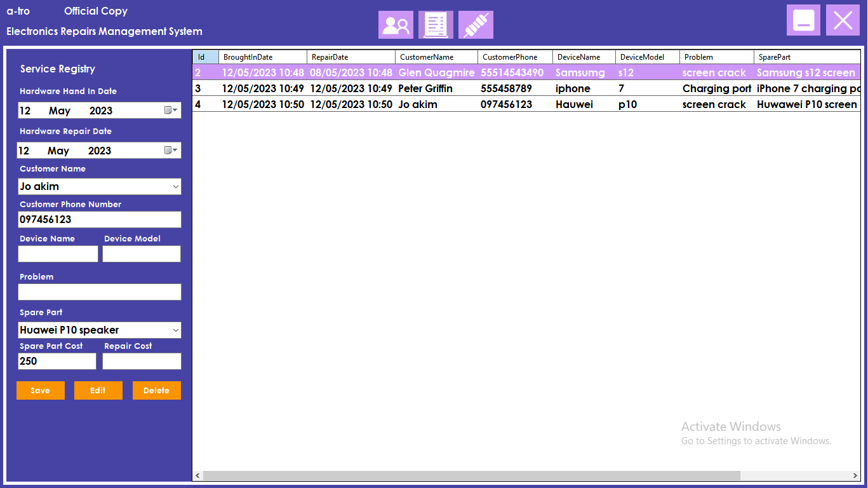Click the horizontal scrollbar thumb
The width and height of the screenshot is (868, 488).
click(472, 476)
